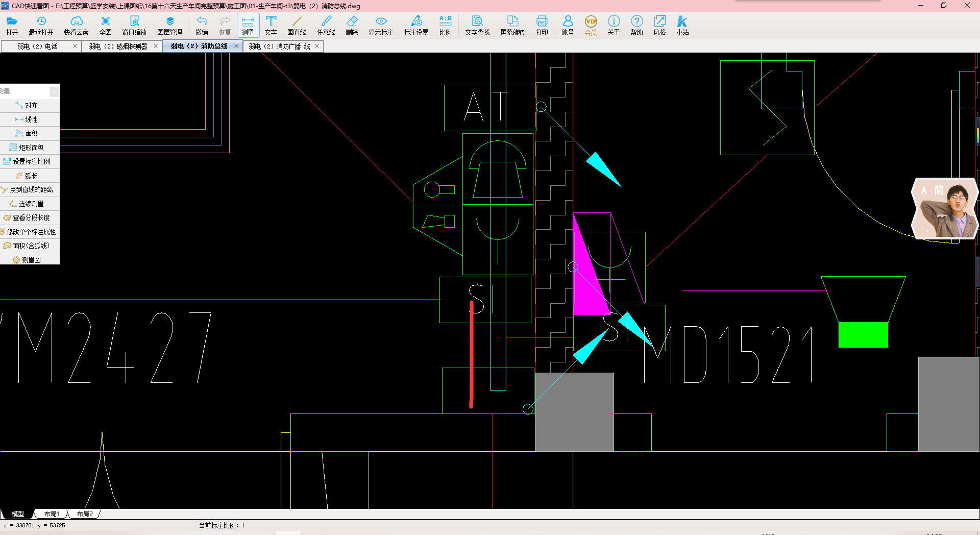Click the MD1521 label in drawing
The image size is (980, 535).
[x=728, y=354]
